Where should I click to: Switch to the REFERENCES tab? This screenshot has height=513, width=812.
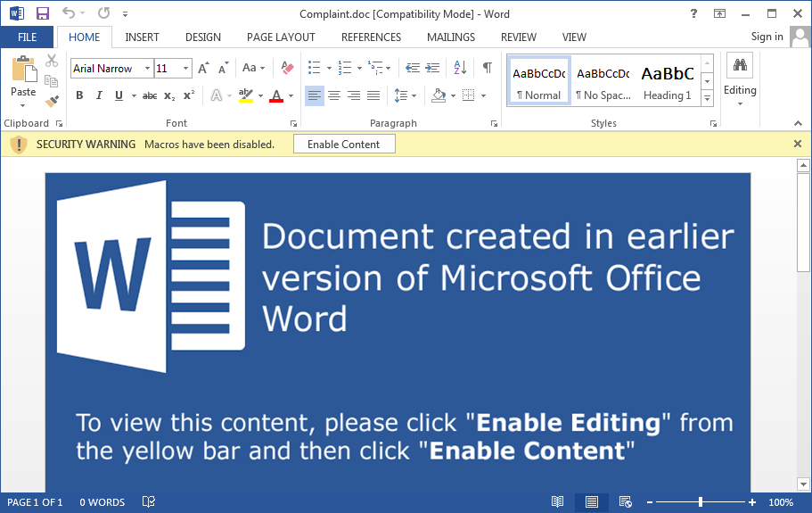click(371, 37)
